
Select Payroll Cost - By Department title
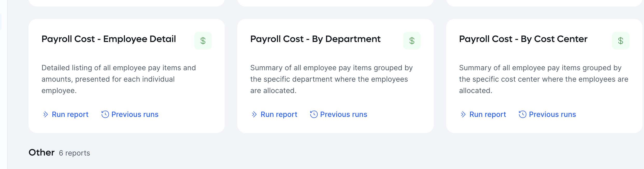(x=315, y=39)
